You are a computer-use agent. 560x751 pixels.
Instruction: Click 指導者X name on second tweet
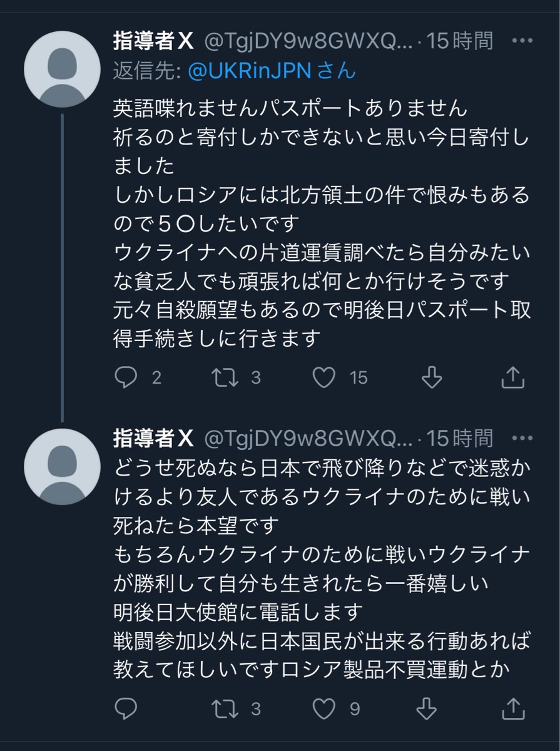tap(153, 438)
